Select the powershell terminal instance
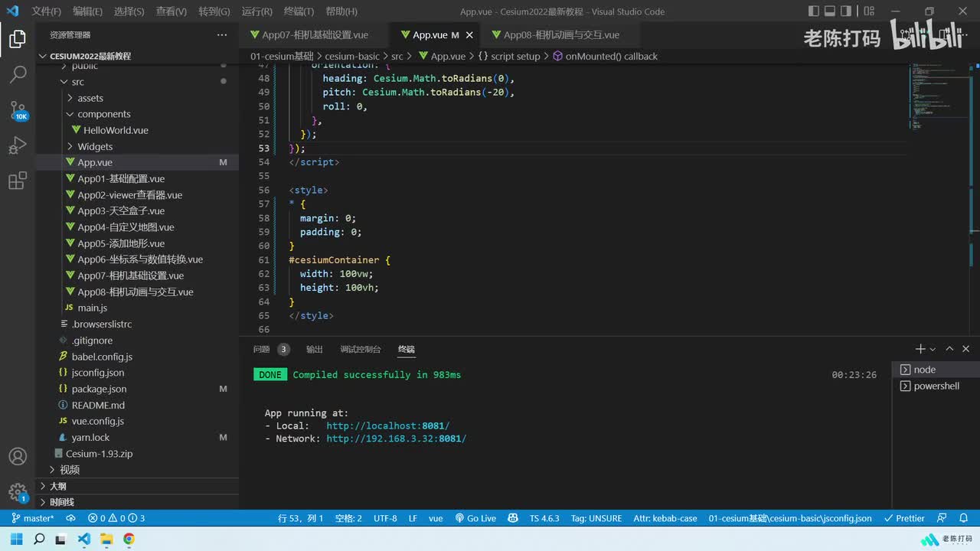 coord(936,386)
